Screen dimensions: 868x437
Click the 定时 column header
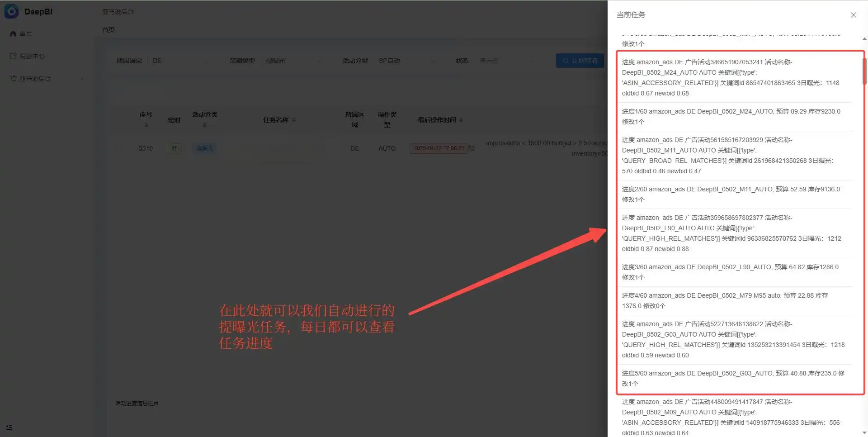(174, 120)
